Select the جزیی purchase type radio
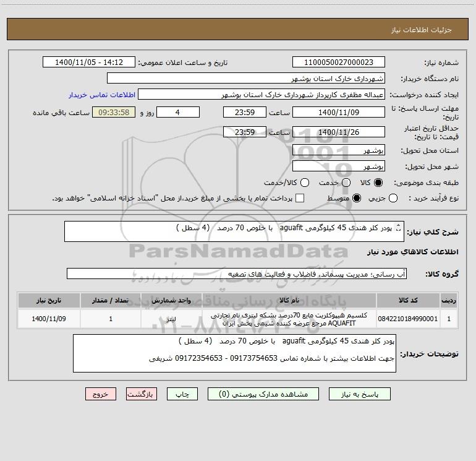Image resolution: width=476 pixels, height=461 pixels. [393, 198]
